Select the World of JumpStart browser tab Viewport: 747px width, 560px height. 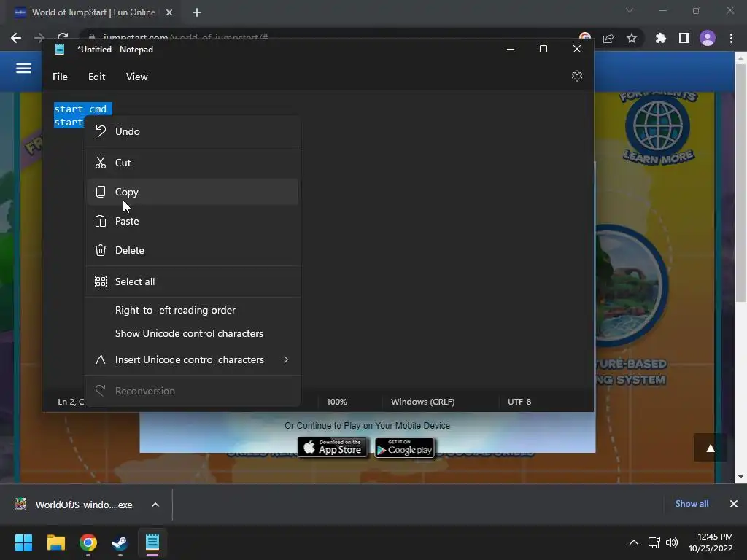[x=93, y=12]
